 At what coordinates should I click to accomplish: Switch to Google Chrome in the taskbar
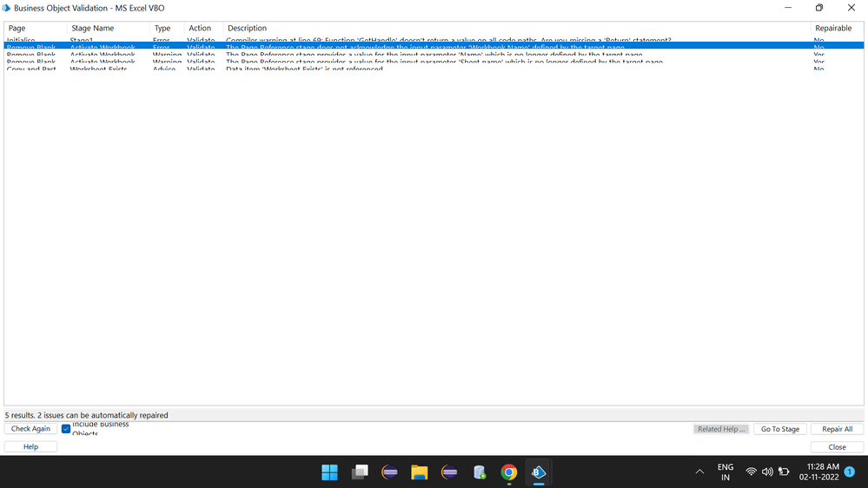click(x=509, y=472)
